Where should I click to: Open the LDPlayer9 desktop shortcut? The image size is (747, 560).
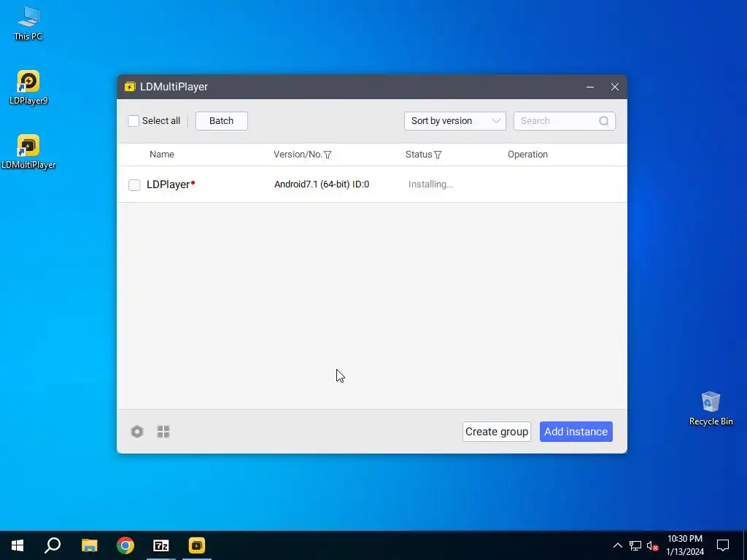(x=28, y=87)
